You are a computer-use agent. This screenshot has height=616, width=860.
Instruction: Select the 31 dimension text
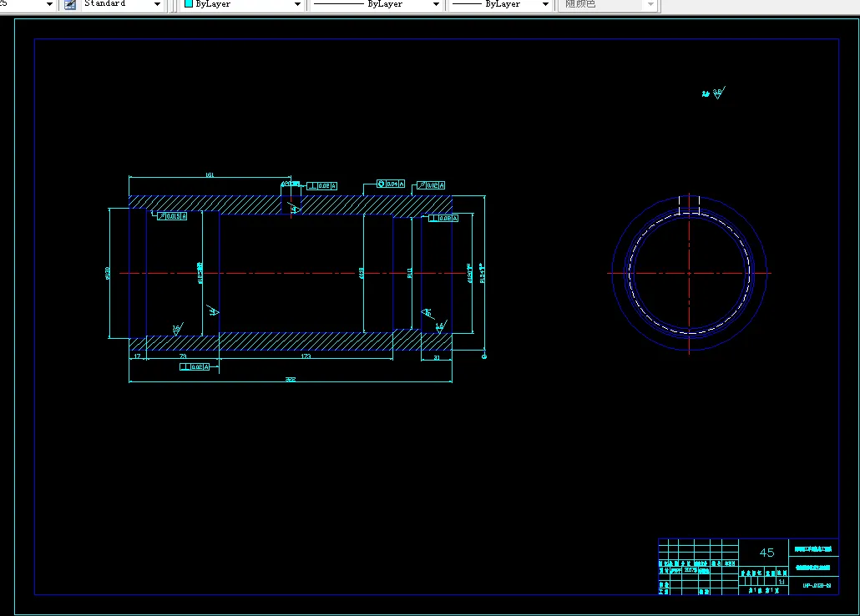pyautogui.click(x=437, y=357)
